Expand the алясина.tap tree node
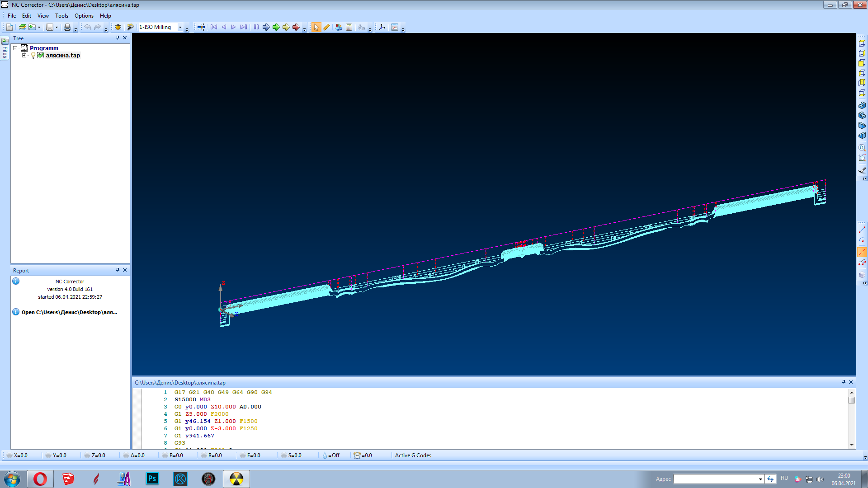This screenshot has width=868, height=488. point(24,56)
